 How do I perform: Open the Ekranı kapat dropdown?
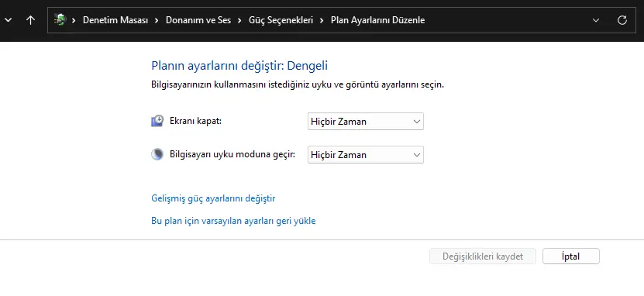pos(366,122)
